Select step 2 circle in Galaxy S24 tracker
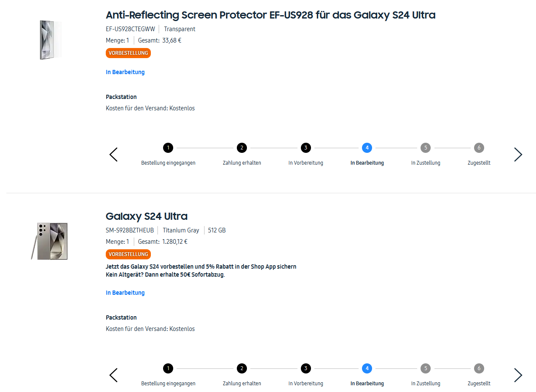 coord(242,368)
